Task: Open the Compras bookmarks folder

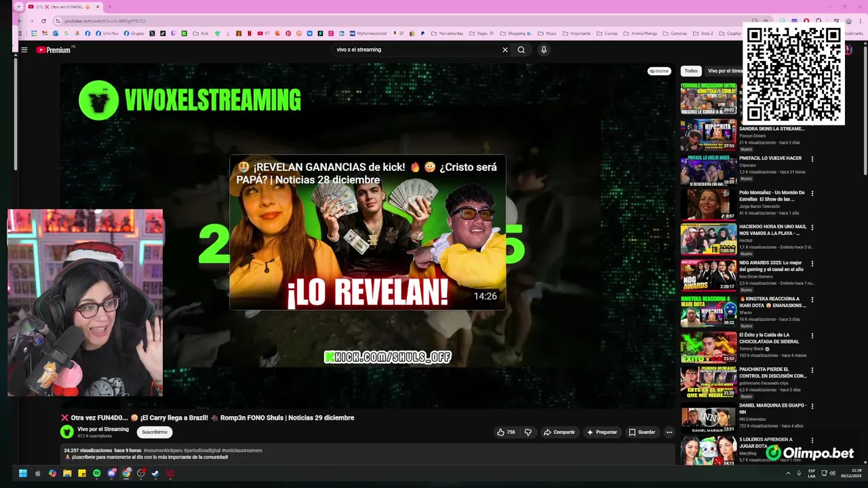Action: tap(675, 33)
